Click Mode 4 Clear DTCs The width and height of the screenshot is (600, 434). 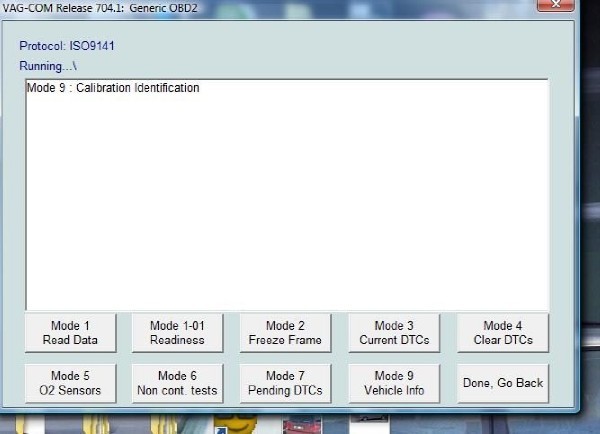(x=503, y=333)
